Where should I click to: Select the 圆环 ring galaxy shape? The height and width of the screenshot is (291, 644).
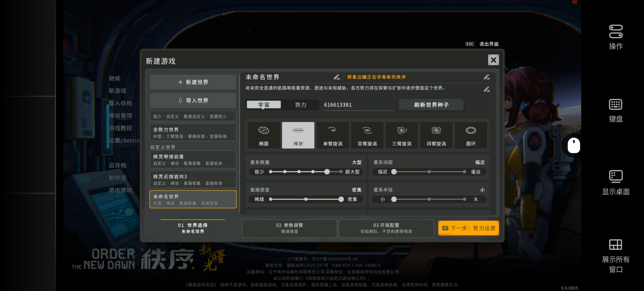(471, 135)
